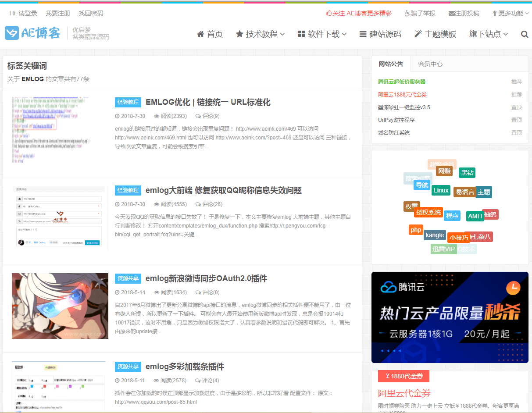532x413 pixels.
Task: Expand the 旗下站点 dropdown
Action: point(485,34)
